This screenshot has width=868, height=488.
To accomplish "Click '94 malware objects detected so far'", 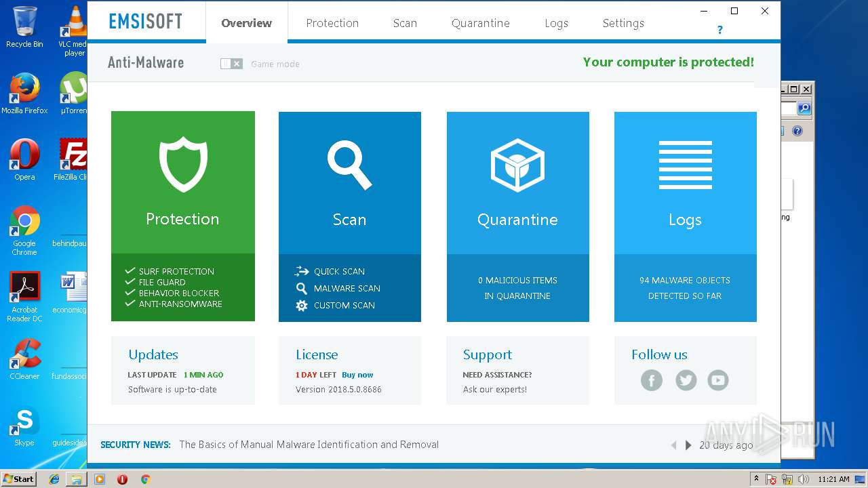I will click(685, 288).
